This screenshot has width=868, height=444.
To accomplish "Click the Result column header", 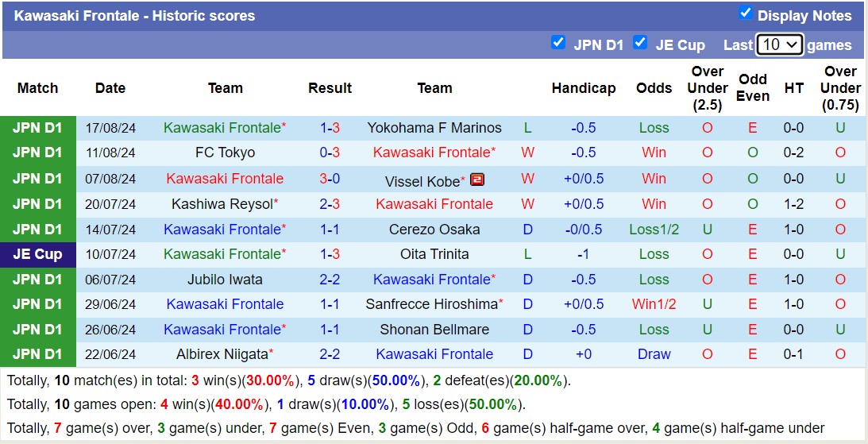I will tap(330, 88).
